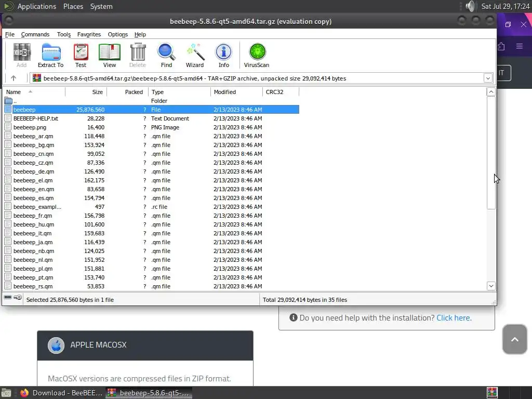Open the File menu
The width and height of the screenshot is (532, 399).
[x=9, y=34]
